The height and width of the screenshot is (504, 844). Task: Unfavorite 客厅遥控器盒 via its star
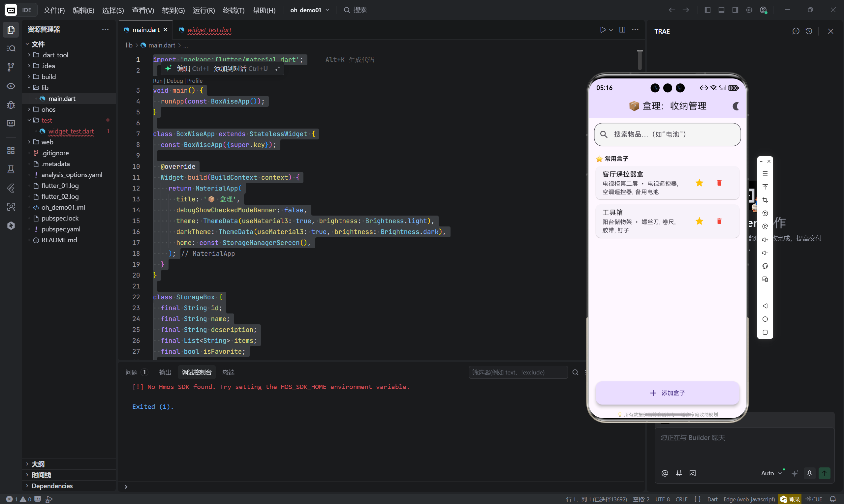pos(699,183)
